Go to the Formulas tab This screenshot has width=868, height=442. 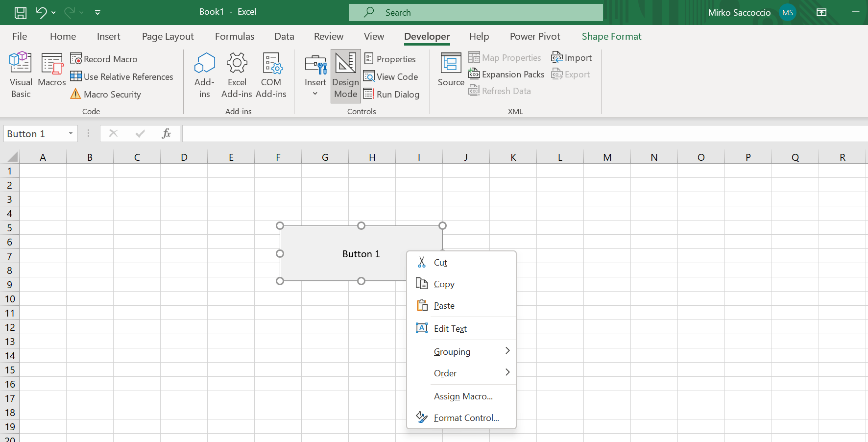(x=235, y=36)
